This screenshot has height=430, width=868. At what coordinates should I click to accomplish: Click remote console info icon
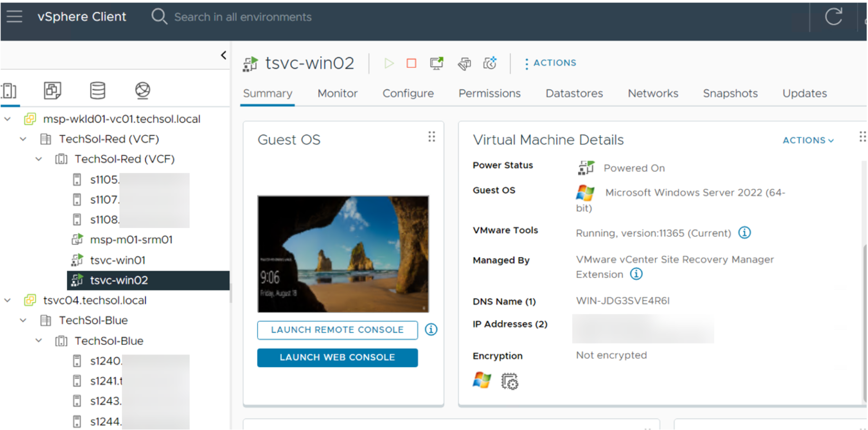431,330
